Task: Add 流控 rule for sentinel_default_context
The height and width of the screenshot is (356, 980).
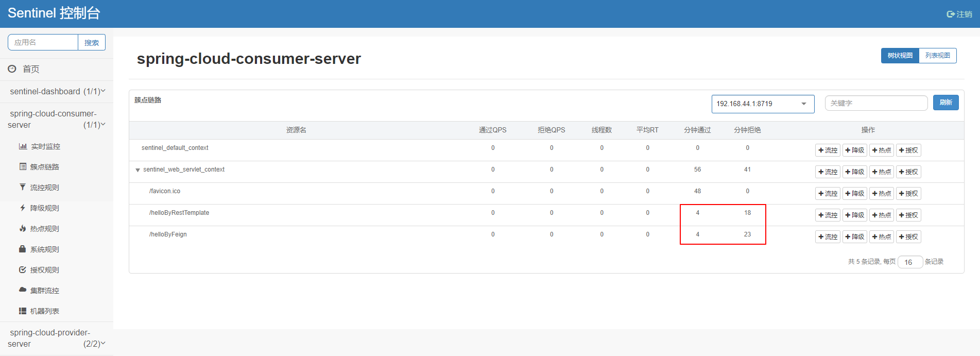Action: 828,150
